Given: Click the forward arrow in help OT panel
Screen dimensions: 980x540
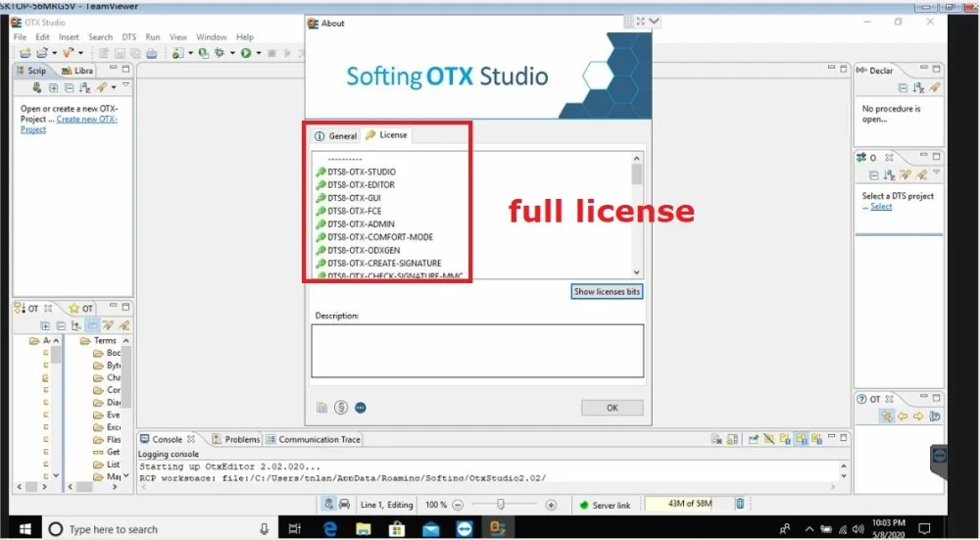Looking at the screenshot, I should [918, 417].
